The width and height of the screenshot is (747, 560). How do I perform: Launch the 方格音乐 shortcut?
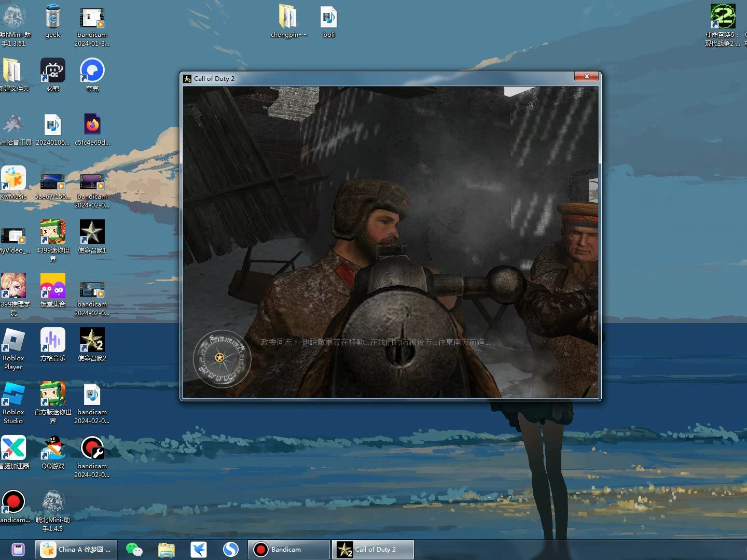click(x=53, y=345)
